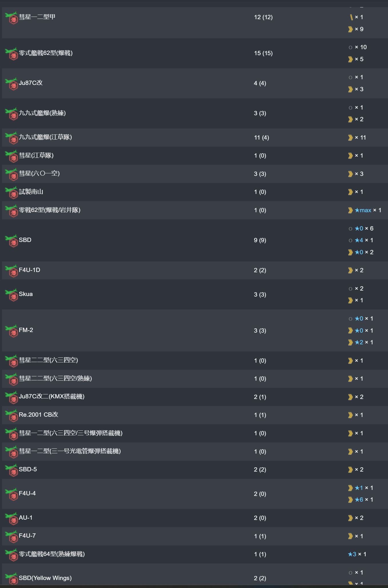Click the gold proficiency chevron in 試製南山 row
388x588 pixels.
[x=350, y=192]
